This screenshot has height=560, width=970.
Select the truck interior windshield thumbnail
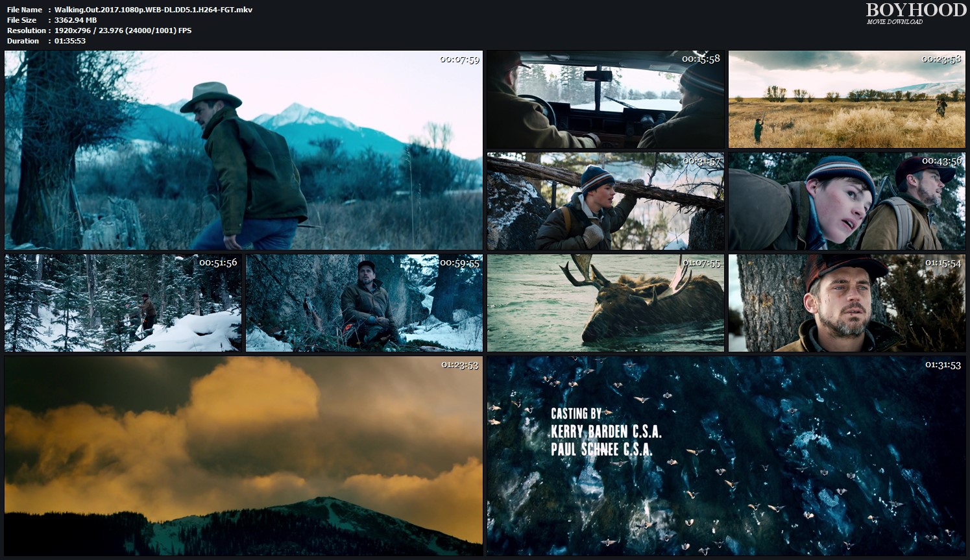coord(605,99)
